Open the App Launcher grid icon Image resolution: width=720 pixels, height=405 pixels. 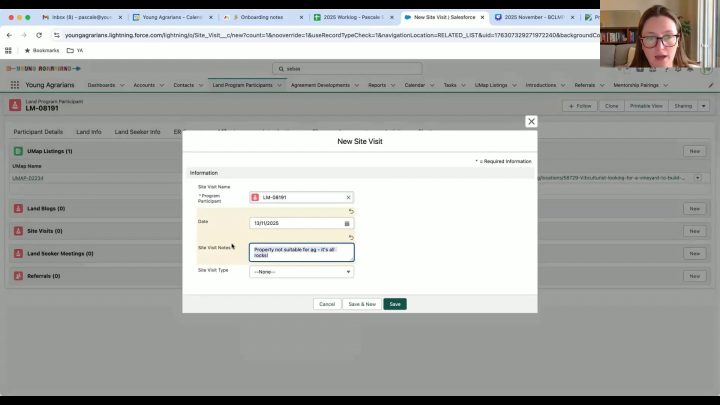click(x=15, y=85)
